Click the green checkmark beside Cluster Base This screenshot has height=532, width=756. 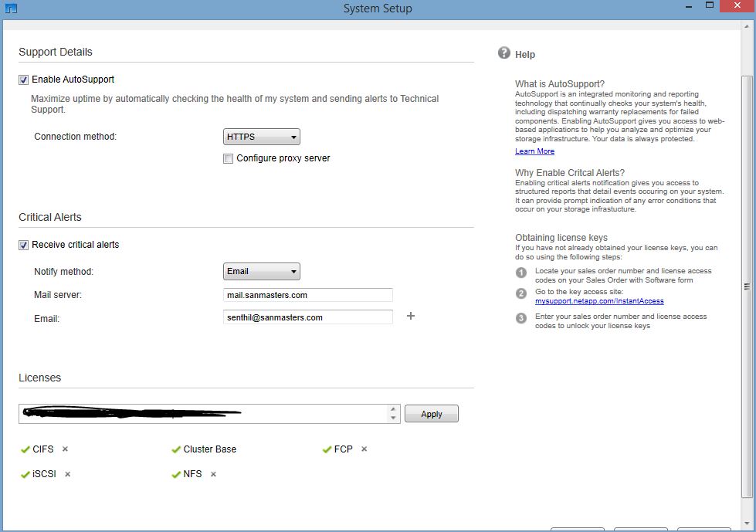176,449
